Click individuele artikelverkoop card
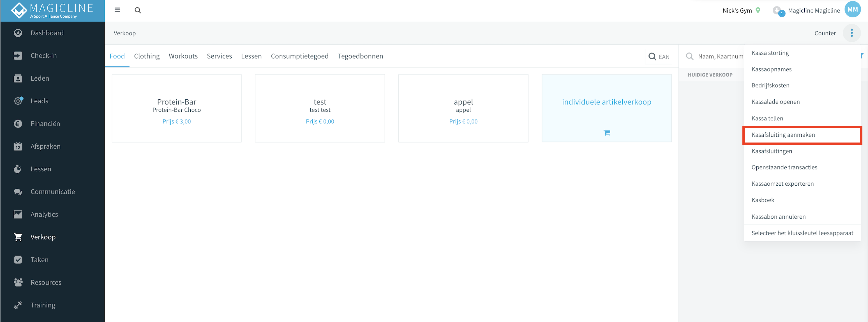 click(x=606, y=108)
